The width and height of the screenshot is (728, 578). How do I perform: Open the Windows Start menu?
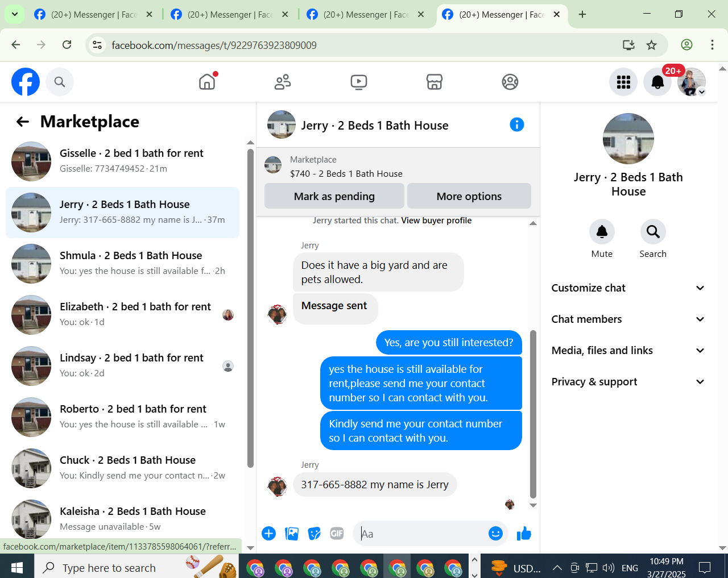pos(17,568)
